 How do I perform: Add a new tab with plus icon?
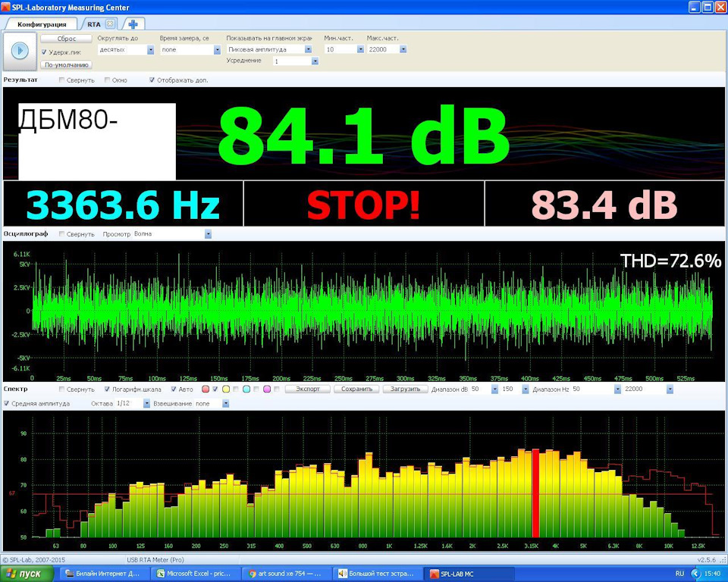133,24
